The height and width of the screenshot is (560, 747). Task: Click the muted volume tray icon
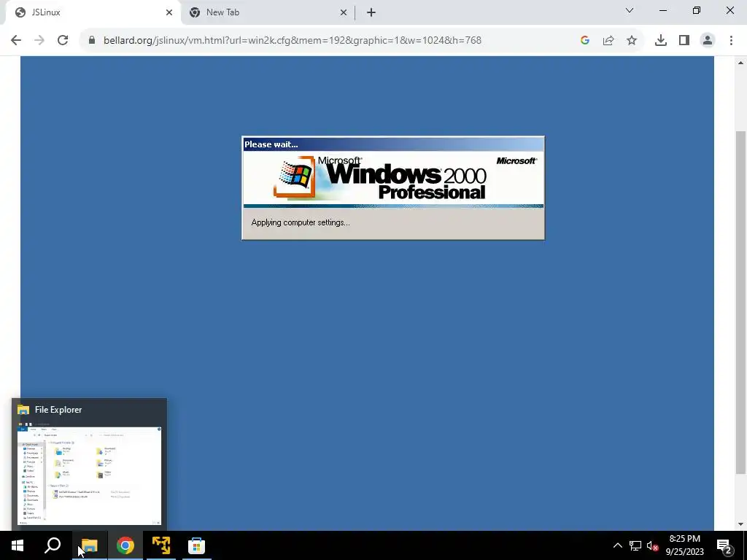[x=653, y=545]
